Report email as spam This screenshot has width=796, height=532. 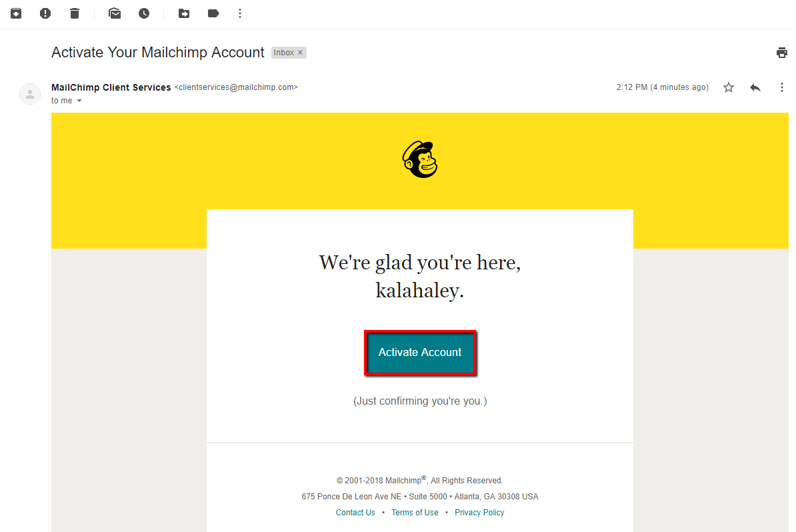(45, 13)
